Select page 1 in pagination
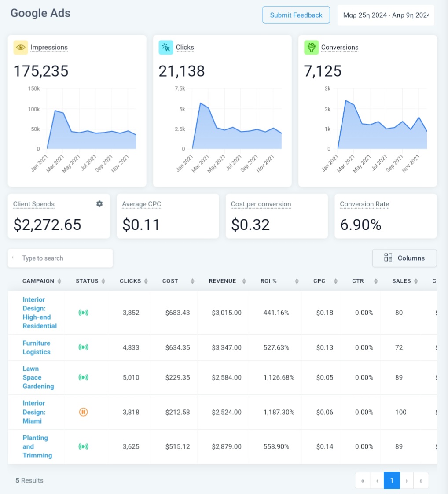 [392, 480]
